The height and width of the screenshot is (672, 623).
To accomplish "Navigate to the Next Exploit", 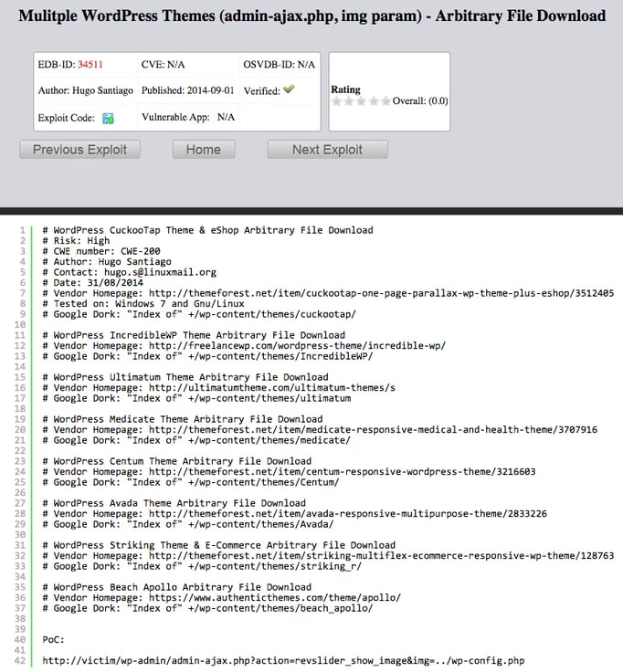I will (x=327, y=150).
